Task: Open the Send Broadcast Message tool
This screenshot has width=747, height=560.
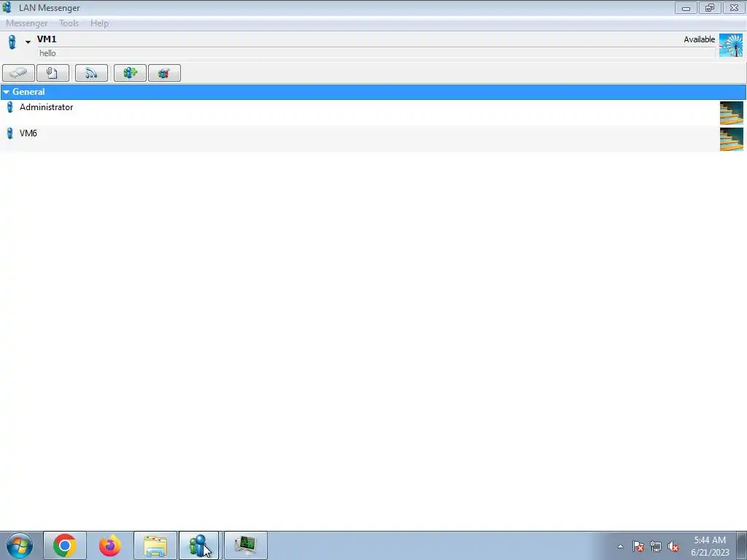Action: 91,73
